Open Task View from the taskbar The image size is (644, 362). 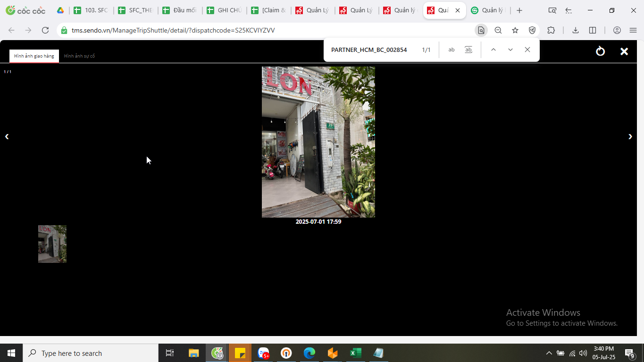tap(170, 353)
